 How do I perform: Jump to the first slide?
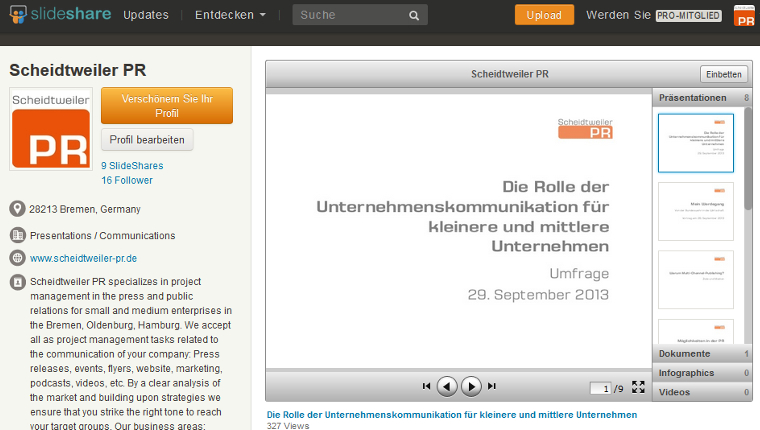(x=426, y=386)
